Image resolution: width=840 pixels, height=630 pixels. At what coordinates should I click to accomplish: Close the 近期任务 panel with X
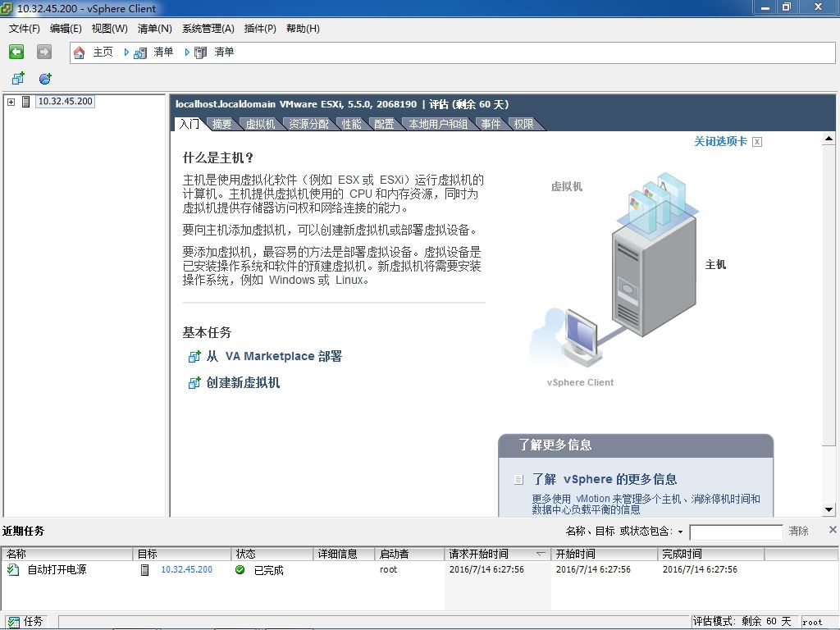tap(833, 530)
